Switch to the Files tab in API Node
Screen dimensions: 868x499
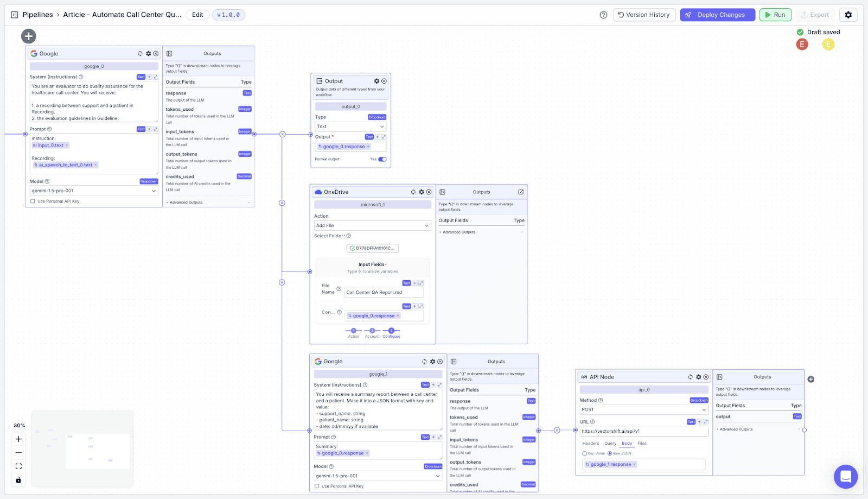[x=642, y=444]
